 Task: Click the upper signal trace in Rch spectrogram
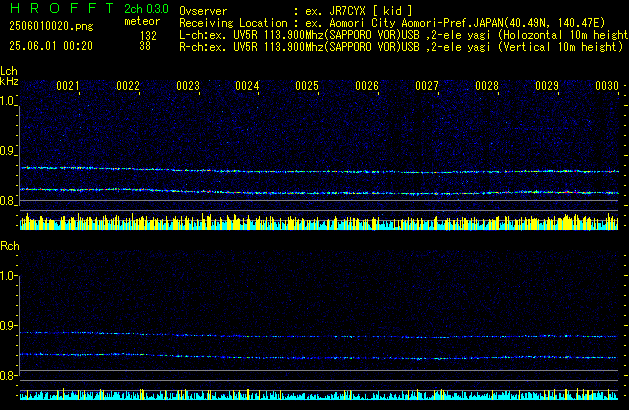(x=319, y=335)
